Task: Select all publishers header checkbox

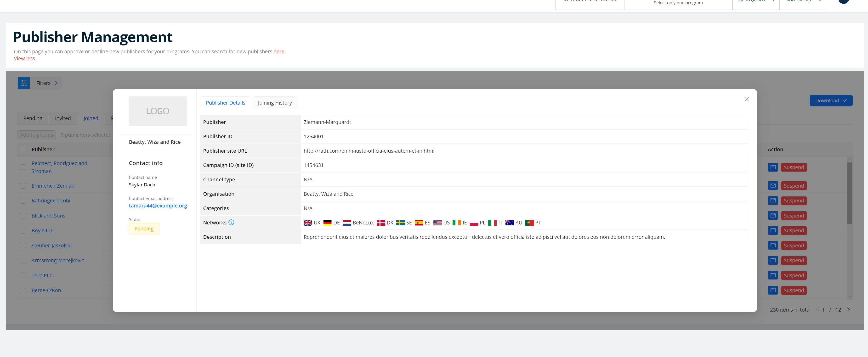Action: [23, 149]
